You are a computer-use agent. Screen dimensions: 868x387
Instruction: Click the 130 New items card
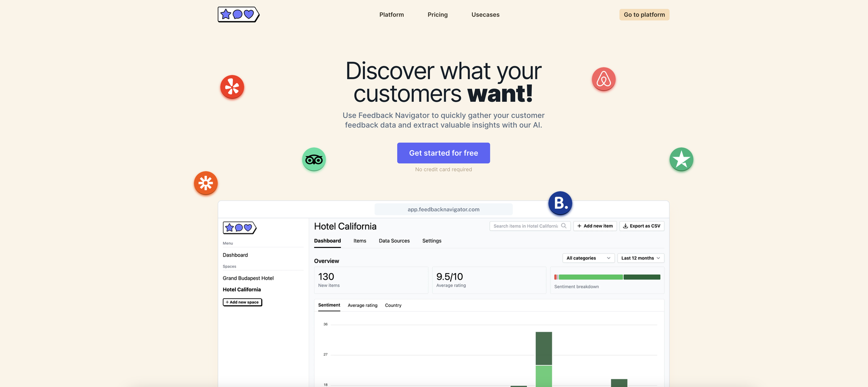371,280
